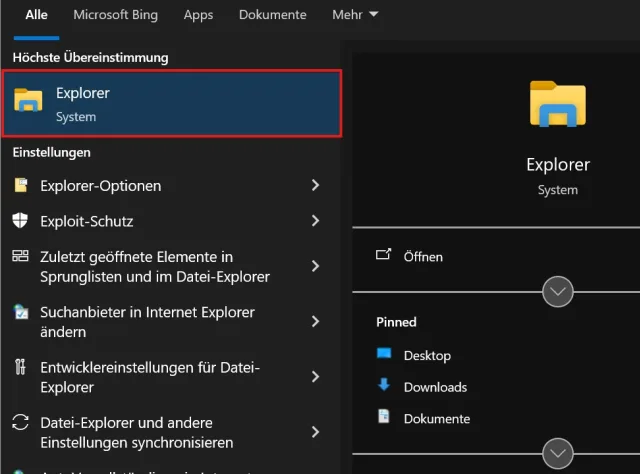Click the sync icon for Datei-Explorer settings
The image size is (640, 474).
[x=21, y=422]
